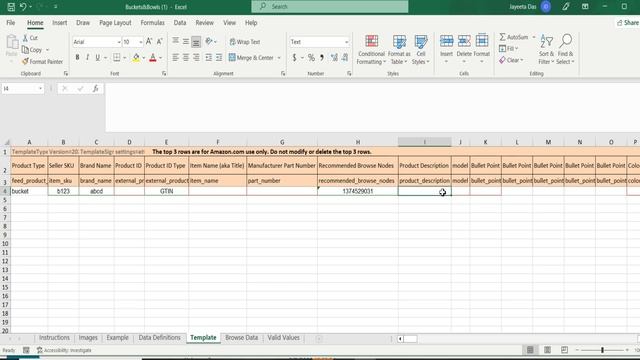Viewport: 640px width, 360px height.
Task: Align text left
Action: [x=176, y=58]
